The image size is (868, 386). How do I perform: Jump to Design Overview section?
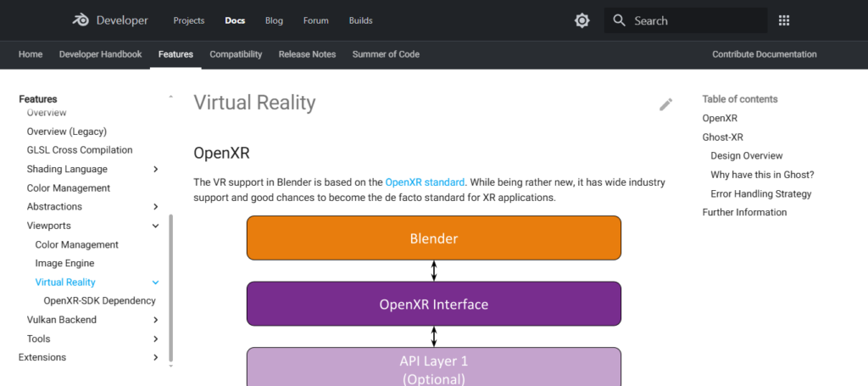(x=747, y=155)
